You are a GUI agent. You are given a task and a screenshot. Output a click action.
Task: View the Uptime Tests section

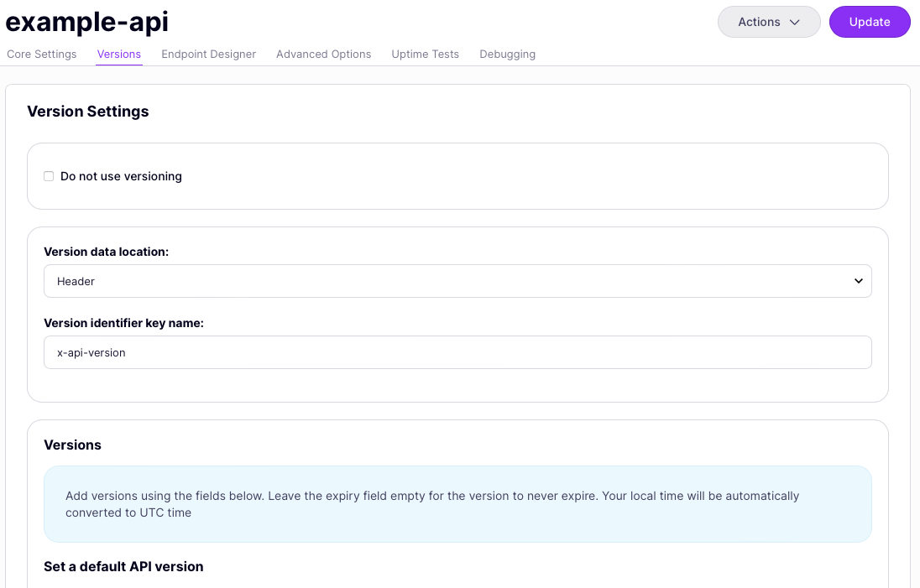click(425, 54)
